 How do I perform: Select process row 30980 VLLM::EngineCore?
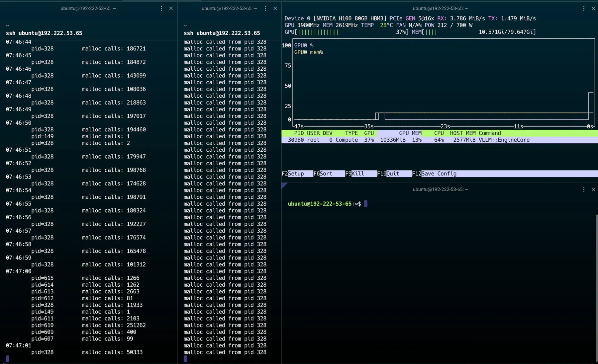click(440, 140)
